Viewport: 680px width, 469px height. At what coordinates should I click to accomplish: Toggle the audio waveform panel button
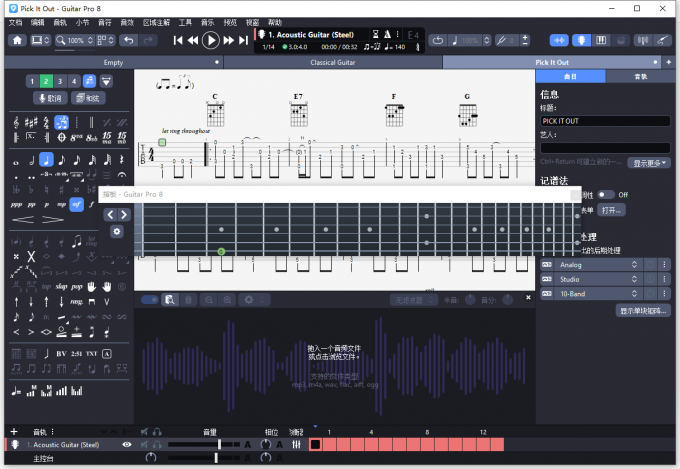[x=559, y=40]
